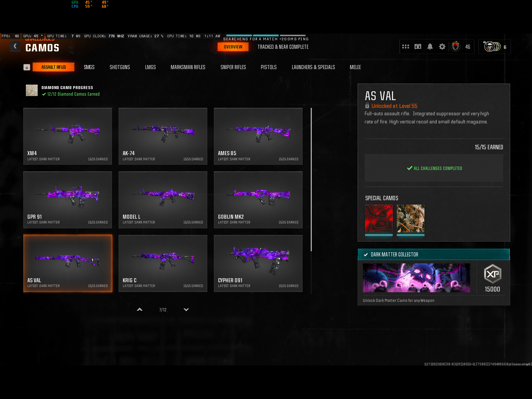Image resolution: width=532 pixels, height=399 pixels.
Task: Open the voice chat headset icon
Action: (417, 46)
